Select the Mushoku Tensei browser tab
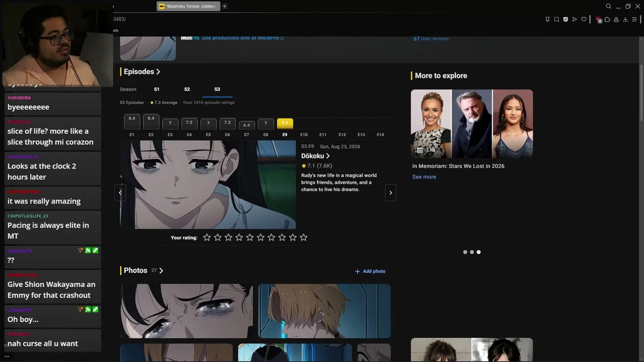 pyautogui.click(x=188, y=6)
